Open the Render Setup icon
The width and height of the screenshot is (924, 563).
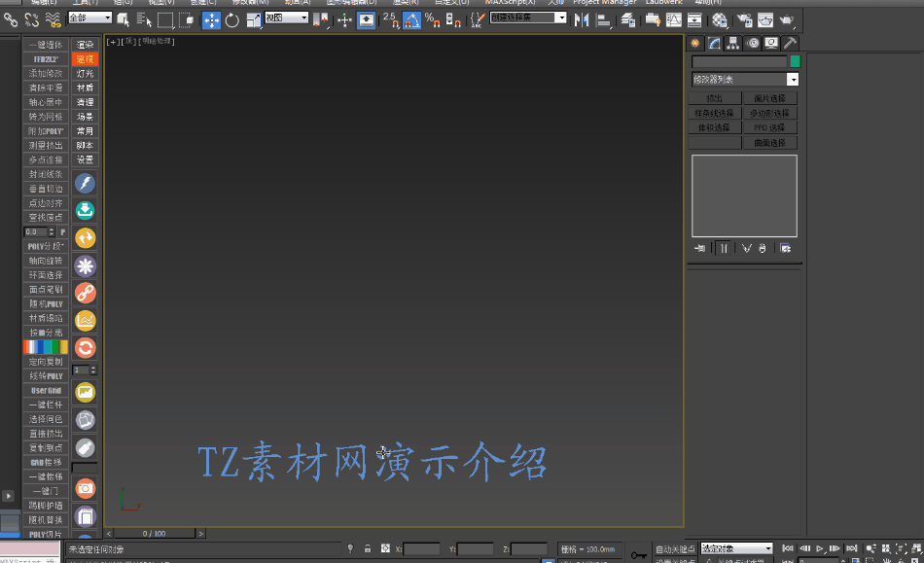(x=744, y=20)
